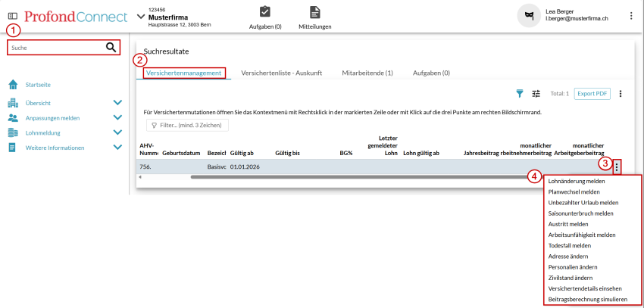The height and width of the screenshot is (308, 644).
Task: Click the Weitere Informationen sidebar link
Action: (x=55, y=148)
